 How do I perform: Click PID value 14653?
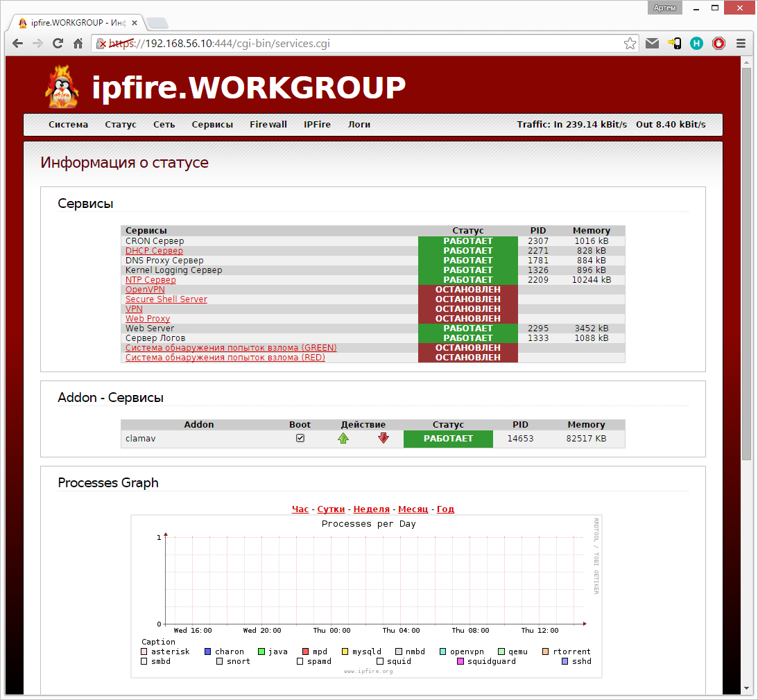coord(520,439)
